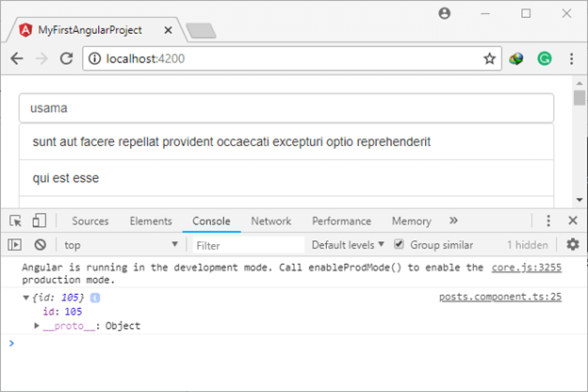Screen dimensions: 588x392
Task: Collapse the {id: 105} object
Action: tap(25, 298)
